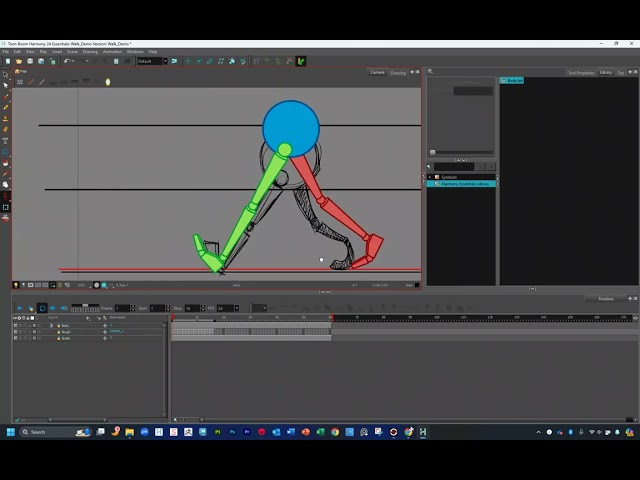Open the Library tab
Viewport: 640px width, 480px height.
coord(606,72)
